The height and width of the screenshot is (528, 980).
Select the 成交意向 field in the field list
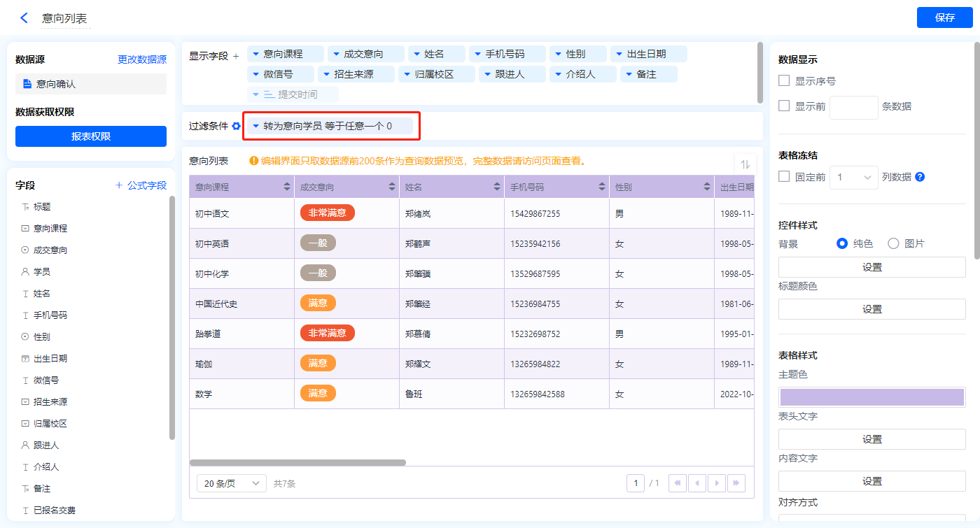50,250
